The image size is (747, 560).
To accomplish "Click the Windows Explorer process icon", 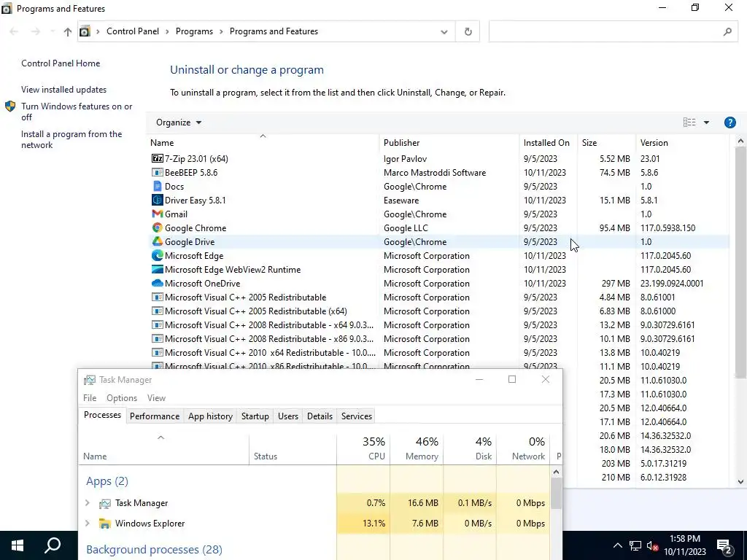I will pyautogui.click(x=105, y=524).
